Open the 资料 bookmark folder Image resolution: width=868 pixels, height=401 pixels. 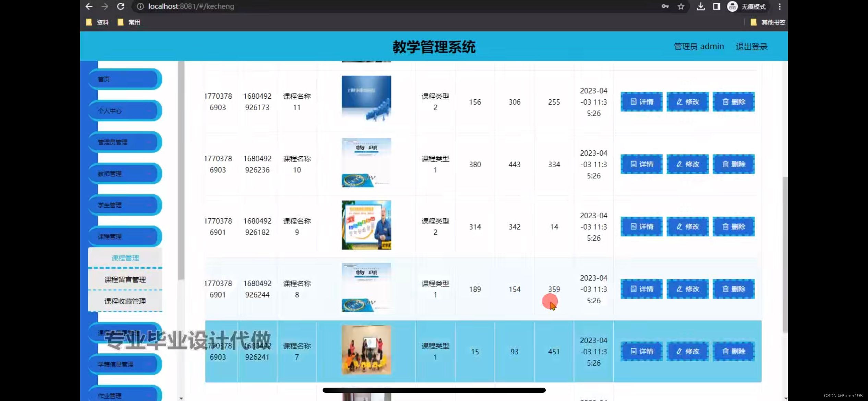[98, 22]
